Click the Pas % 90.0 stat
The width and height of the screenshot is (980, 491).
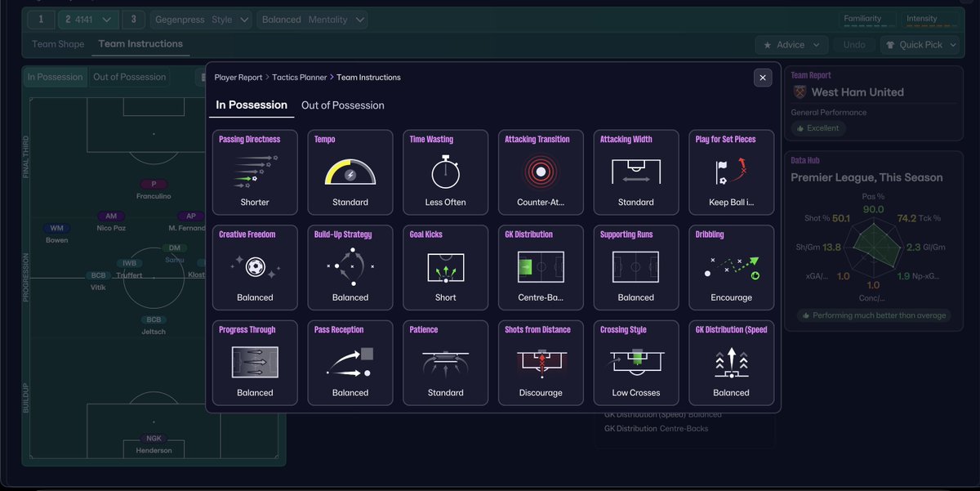[x=873, y=204]
